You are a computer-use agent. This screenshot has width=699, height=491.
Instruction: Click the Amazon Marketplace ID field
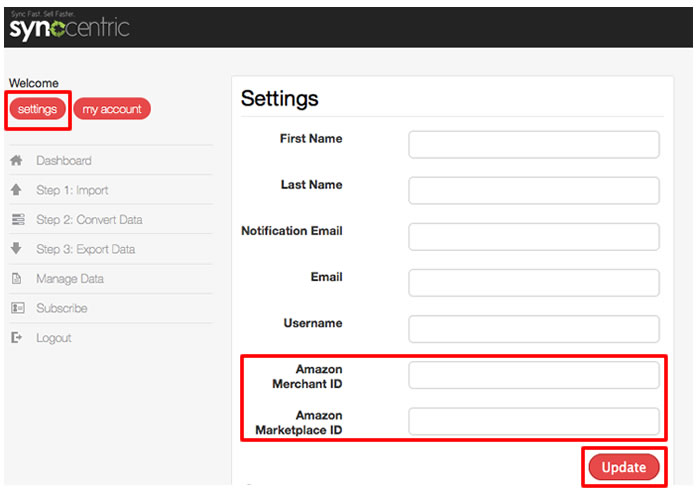[534, 421]
